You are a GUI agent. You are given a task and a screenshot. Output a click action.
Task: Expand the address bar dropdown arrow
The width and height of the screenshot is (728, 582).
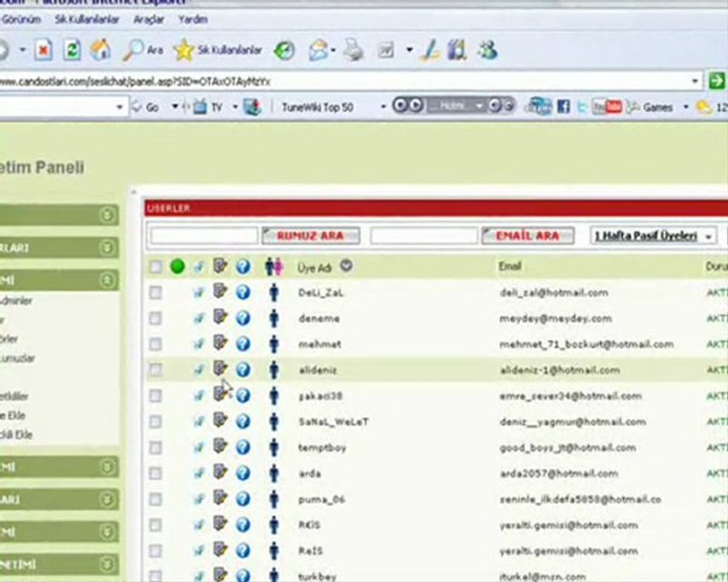coord(695,81)
